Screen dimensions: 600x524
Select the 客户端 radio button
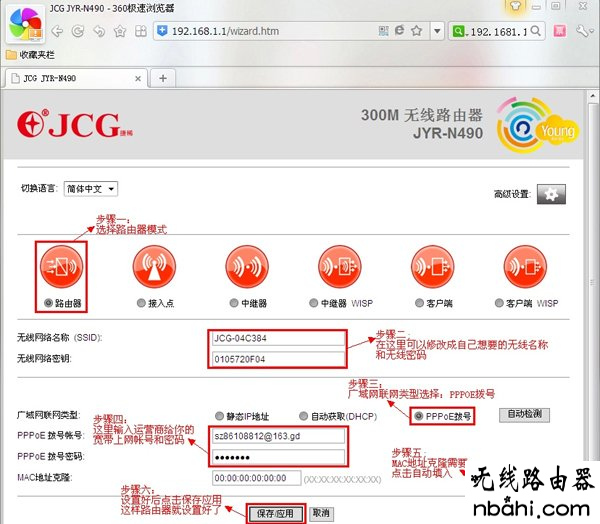click(419, 303)
